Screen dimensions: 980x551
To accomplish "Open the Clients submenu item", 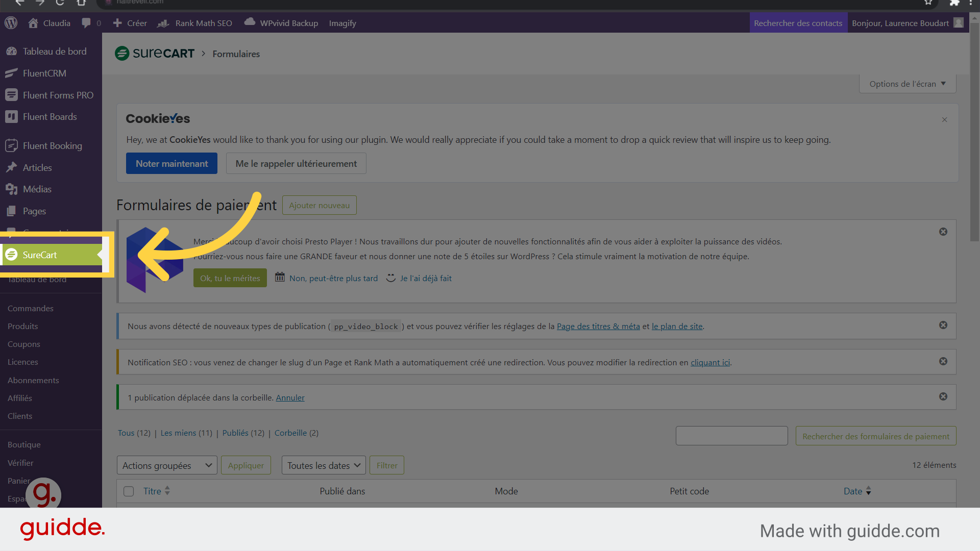I will [20, 416].
